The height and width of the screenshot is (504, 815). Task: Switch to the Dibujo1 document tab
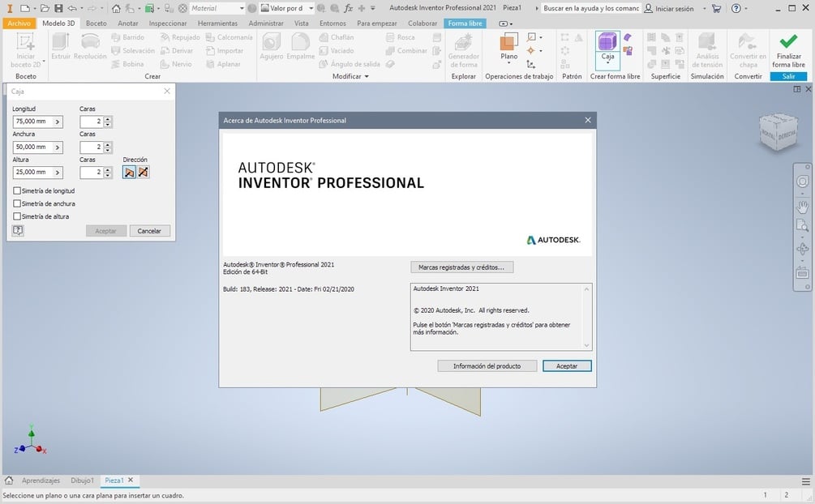(x=82, y=481)
